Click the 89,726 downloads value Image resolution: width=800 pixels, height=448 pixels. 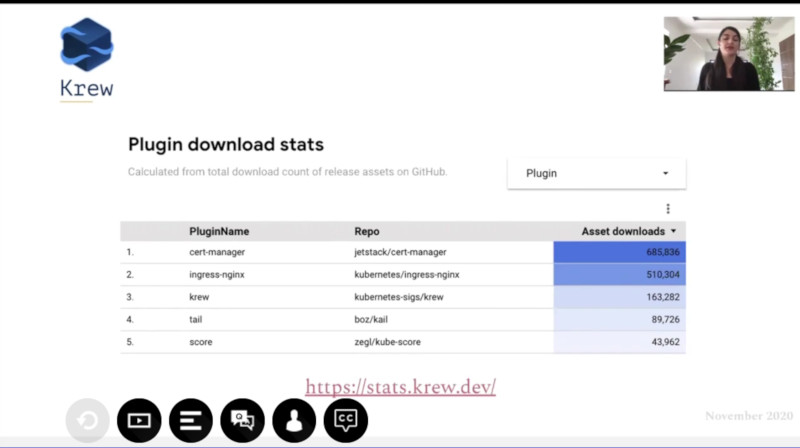pos(665,319)
